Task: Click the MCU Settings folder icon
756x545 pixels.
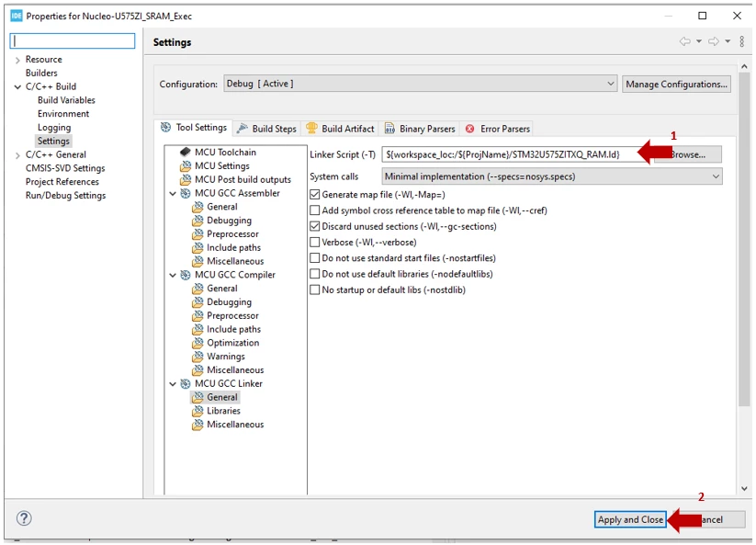Action: tap(186, 166)
